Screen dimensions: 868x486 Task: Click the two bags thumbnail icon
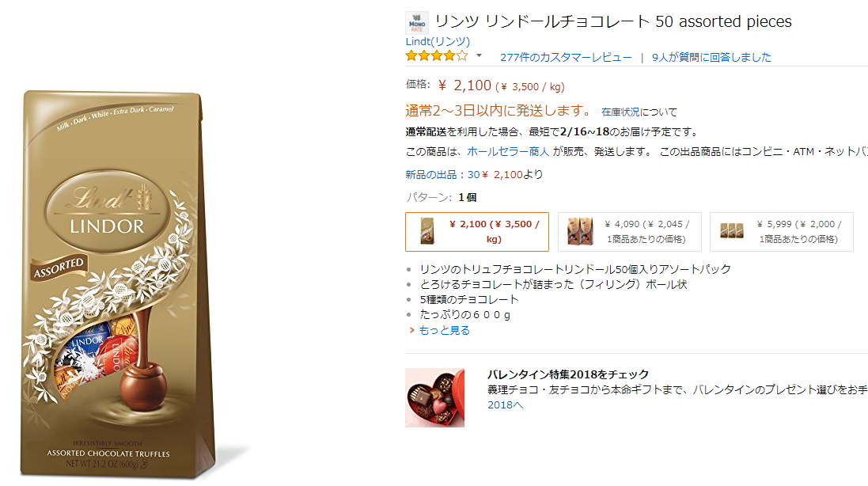[579, 231]
